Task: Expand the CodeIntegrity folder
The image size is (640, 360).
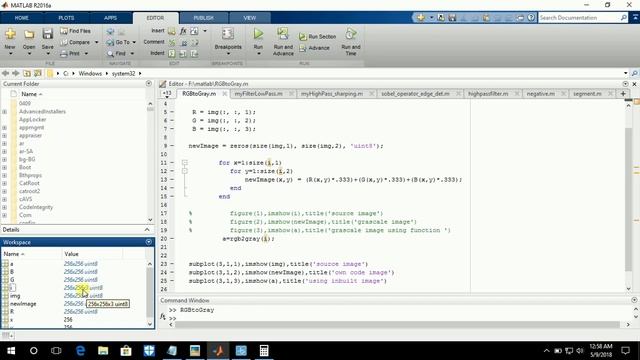Action: (x=4, y=207)
